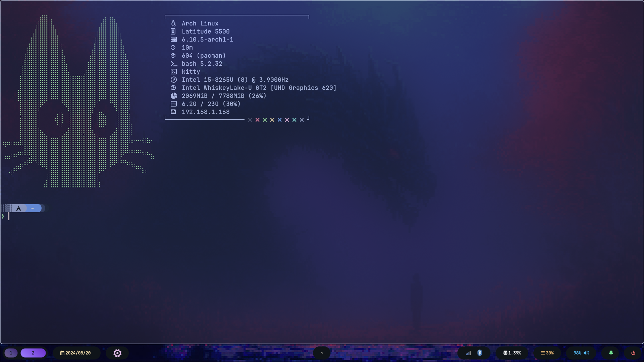Click the terminal name "kitty"
This screenshot has width=644, height=362.
[x=191, y=72]
